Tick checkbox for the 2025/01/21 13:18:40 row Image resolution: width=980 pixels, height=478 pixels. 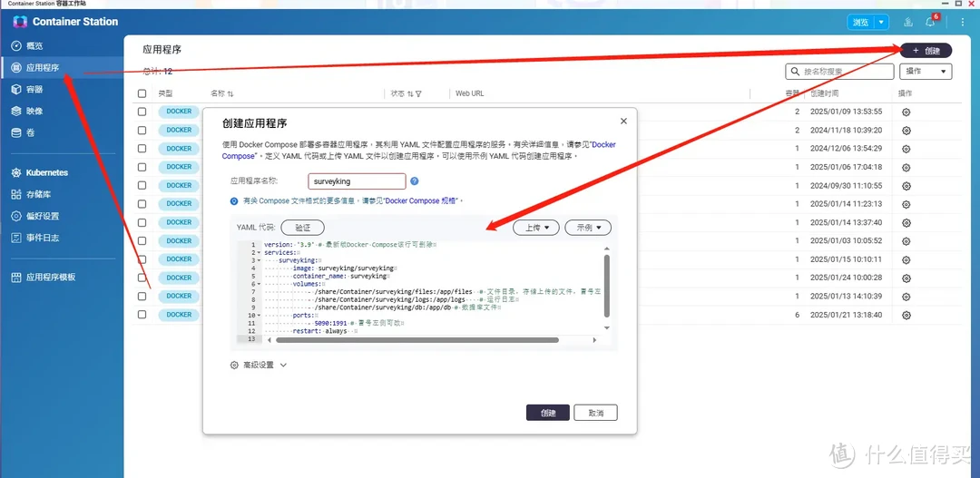point(142,315)
